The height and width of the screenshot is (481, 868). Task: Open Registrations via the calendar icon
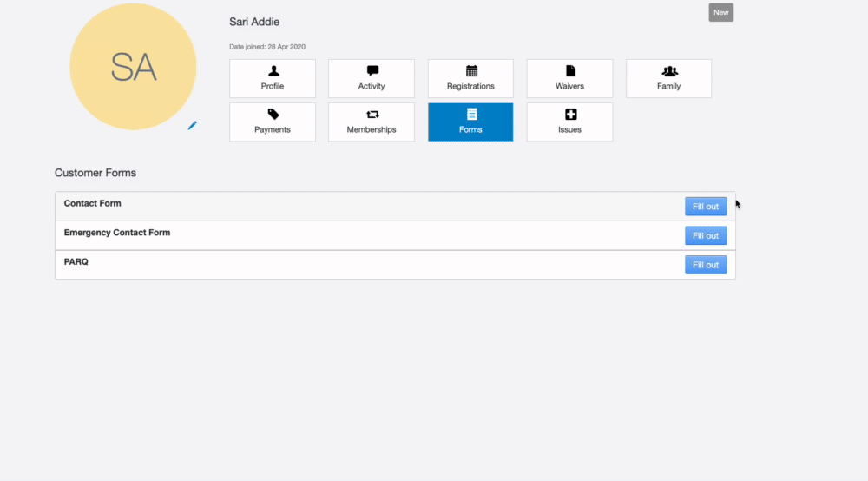tap(470, 71)
